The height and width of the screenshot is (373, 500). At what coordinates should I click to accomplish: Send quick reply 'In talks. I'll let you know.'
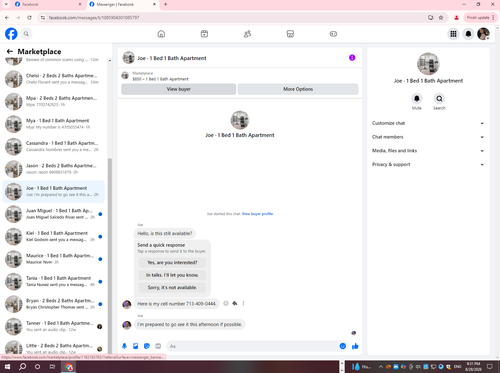click(x=172, y=275)
